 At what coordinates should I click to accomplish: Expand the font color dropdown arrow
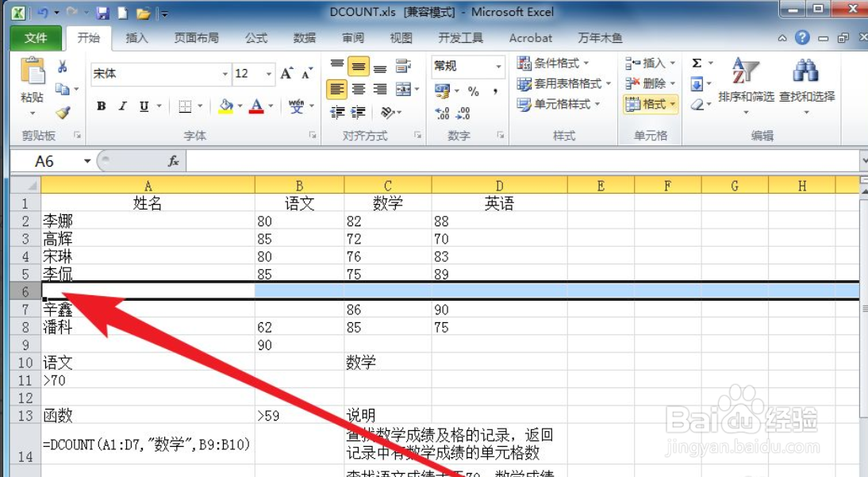click(271, 105)
